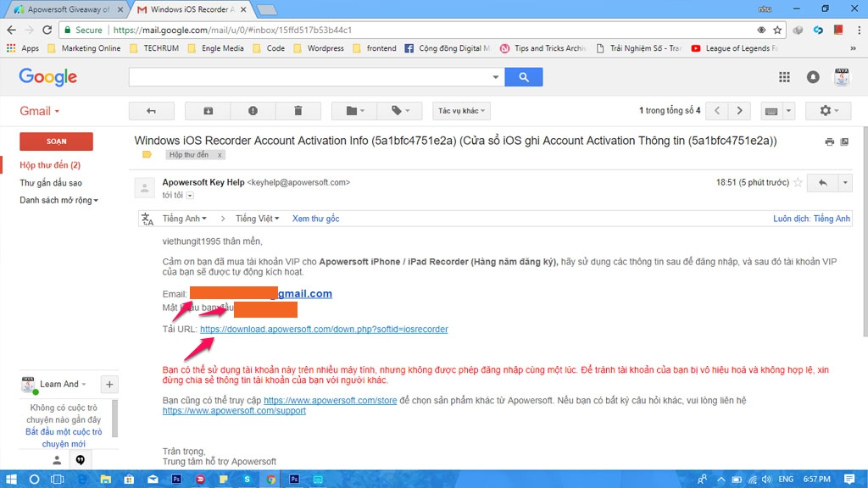868x488 pixels.
Task: Remove 'Hộp thư đến' label with x
Action: pos(220,155)
